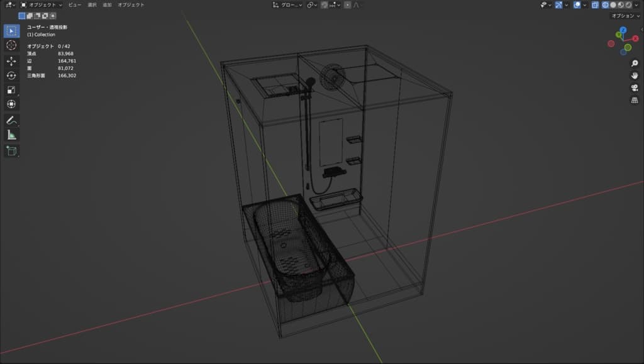This screenshot has height=364, width=644.
Task: Open the shading options dropdown arrow
Action: point(637,5)
